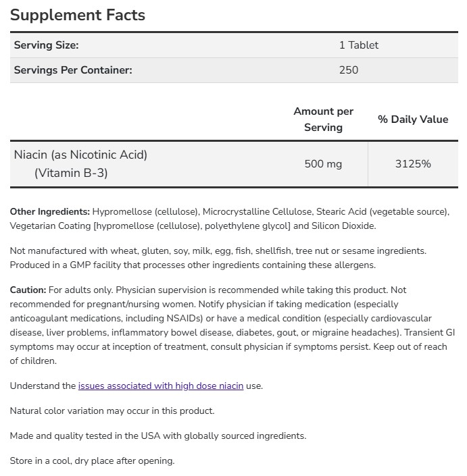Open the high dose niacin issues link
Image resolution: width=467 pixels, height=476 pixels.
(160, 386)
